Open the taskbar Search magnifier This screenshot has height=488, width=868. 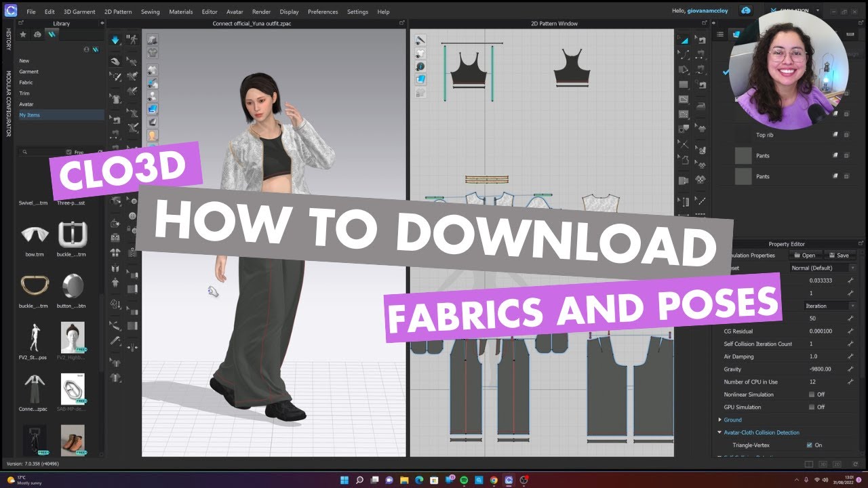359,480
